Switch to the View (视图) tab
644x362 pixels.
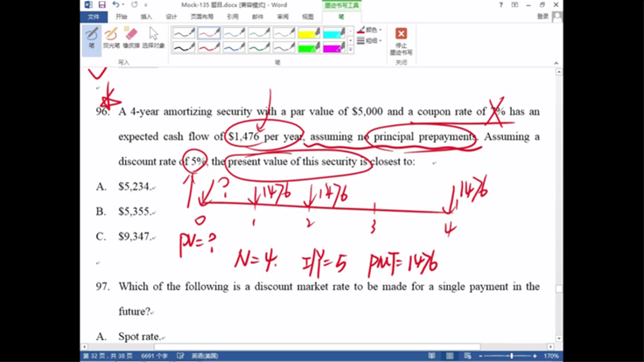(308, 17)
